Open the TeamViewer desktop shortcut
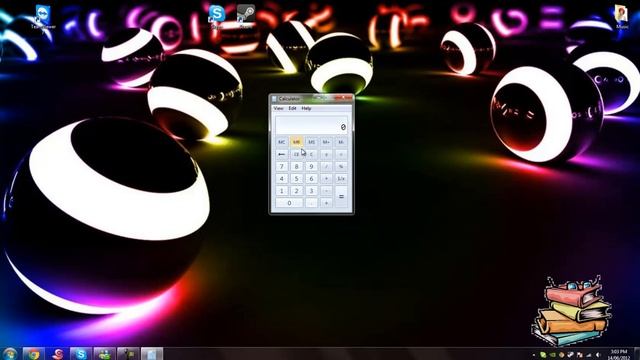Screen dimensions: 640x360 pyautogui.click(x=43, y=17)
